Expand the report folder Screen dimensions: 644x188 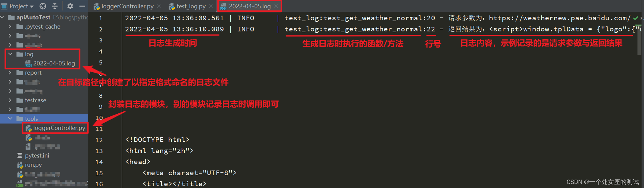click(10, 73)
